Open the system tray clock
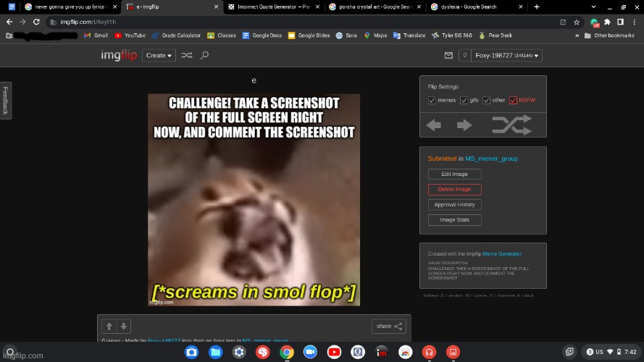644x362 pixels. [x=630, y=352]
